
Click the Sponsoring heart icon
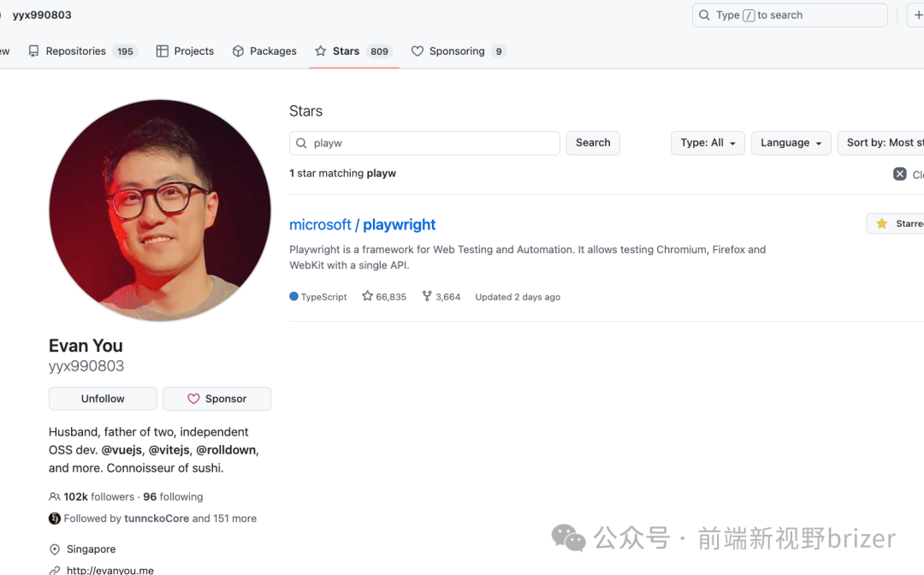click(418, 51)
